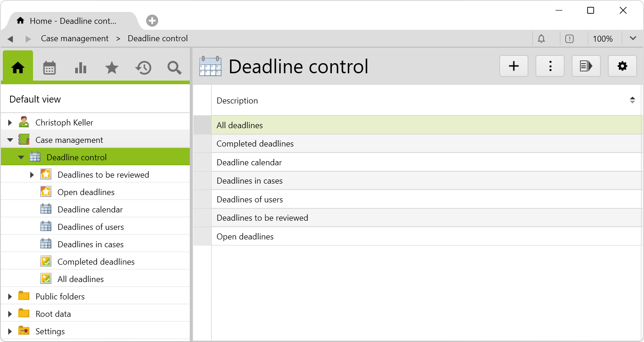Screen dimensions: 644x342
Task: Click the plus button to add entry
Action: pos(514,66)
